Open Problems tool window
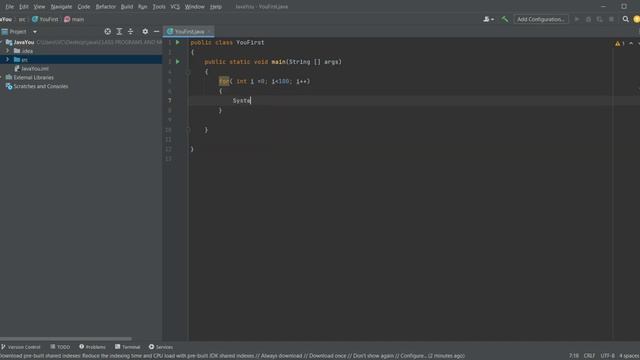The height and width of the screenshot is (360, 640). [92, 347]
